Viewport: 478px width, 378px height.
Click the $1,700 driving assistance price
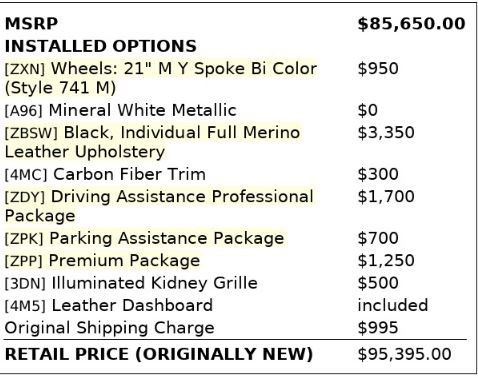click(x=386, y=197)
